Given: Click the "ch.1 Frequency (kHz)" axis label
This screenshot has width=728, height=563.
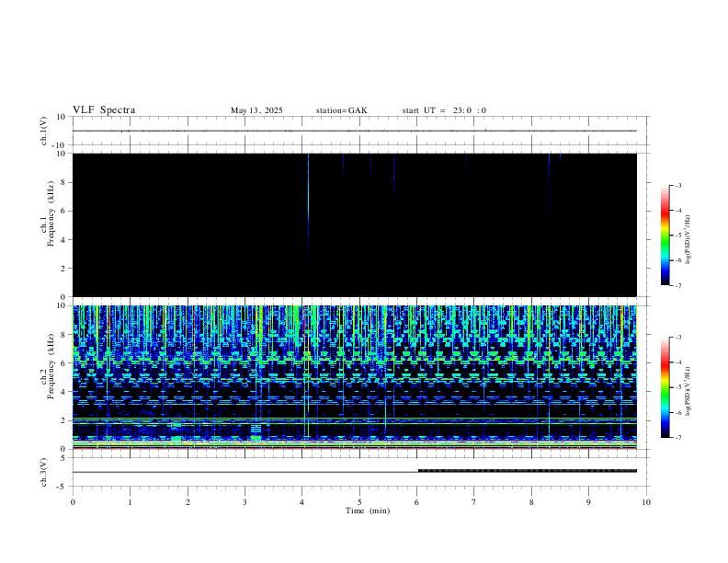Looking at the screenshot, I should tap(47, 213).
